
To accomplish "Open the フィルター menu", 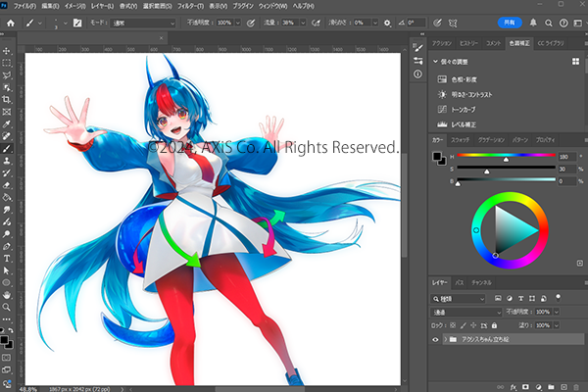I will click(x=190, y=6).
